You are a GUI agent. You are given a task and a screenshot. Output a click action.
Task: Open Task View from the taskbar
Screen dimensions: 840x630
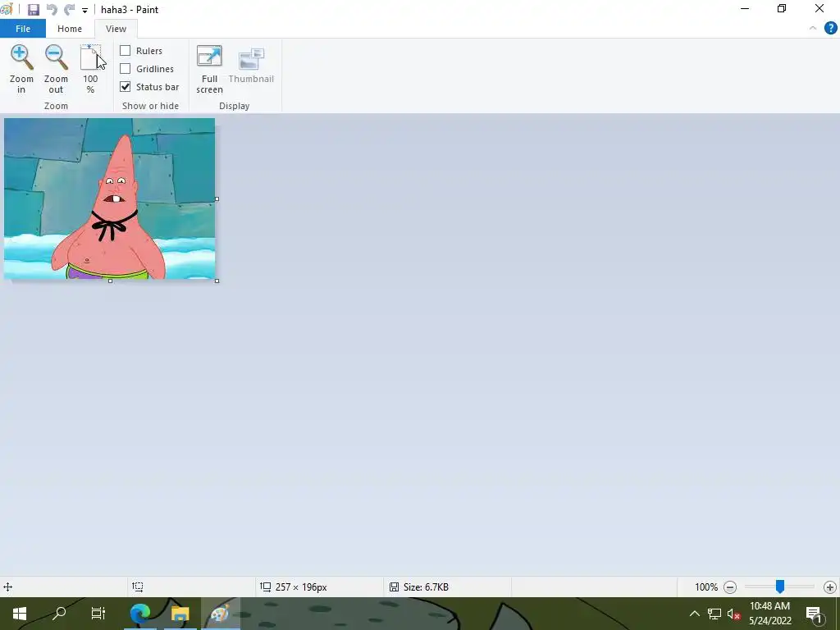click(x=98, y=614)
